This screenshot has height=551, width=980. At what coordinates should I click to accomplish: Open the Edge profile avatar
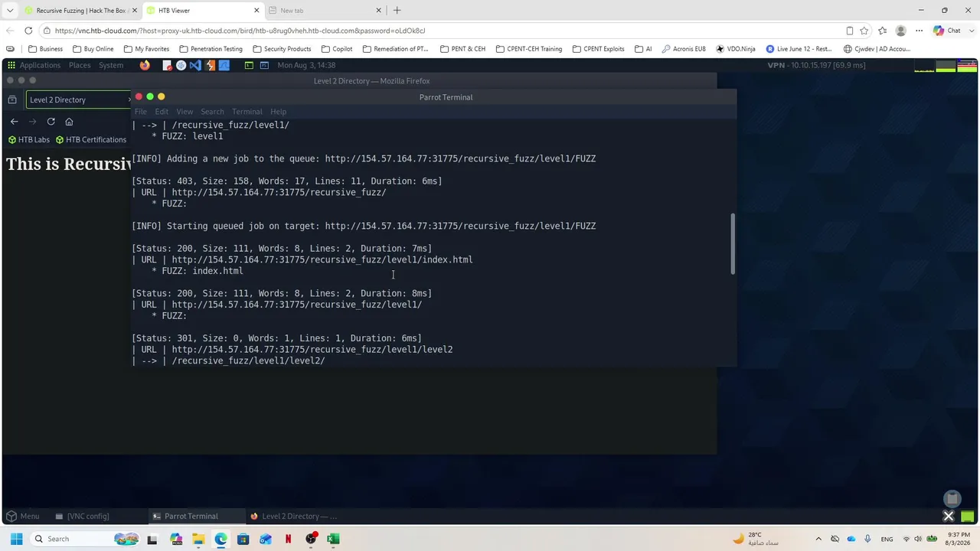tap(901, 31)
